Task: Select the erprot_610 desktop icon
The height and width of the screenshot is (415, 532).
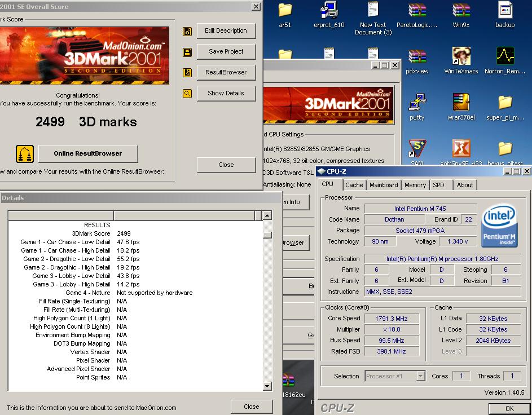Action: (x=329, y=10)
